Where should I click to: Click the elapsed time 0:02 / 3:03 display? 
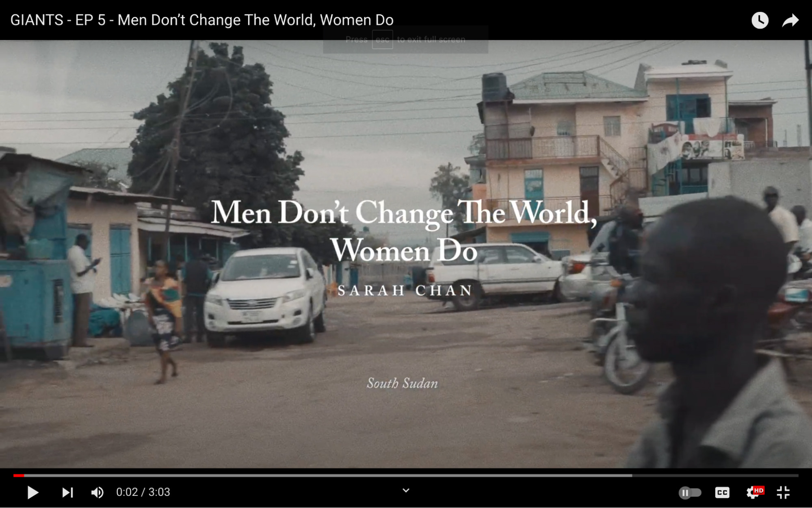(x=143, y=492)
